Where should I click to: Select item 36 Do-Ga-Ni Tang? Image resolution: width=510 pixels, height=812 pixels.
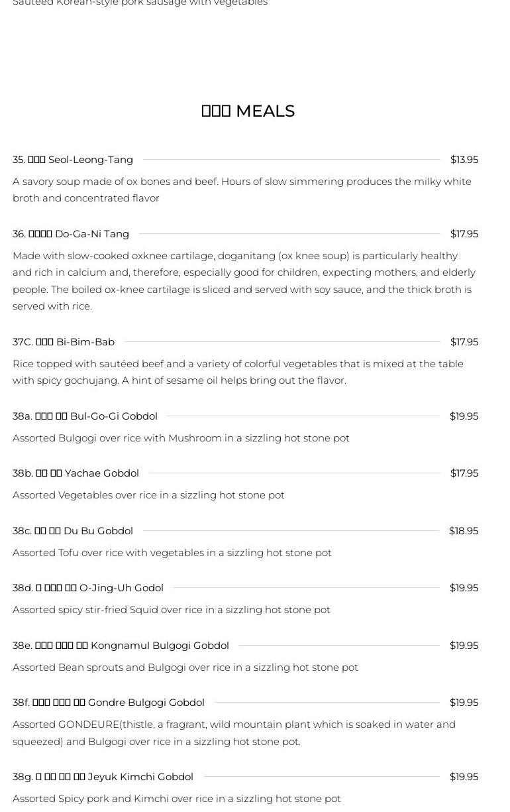(x=71, y=234)
